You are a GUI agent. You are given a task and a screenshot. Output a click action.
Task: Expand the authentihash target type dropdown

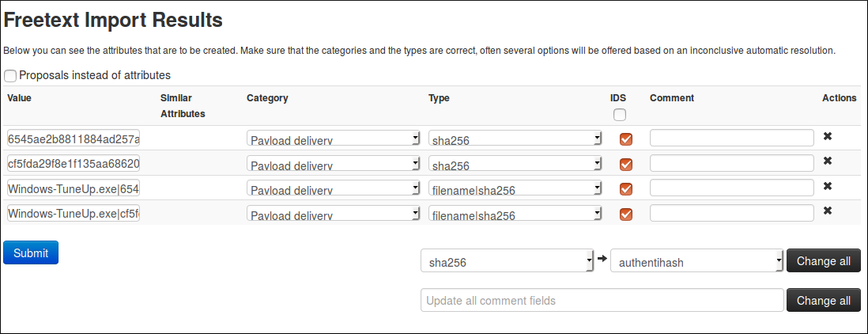pos(696,261)
